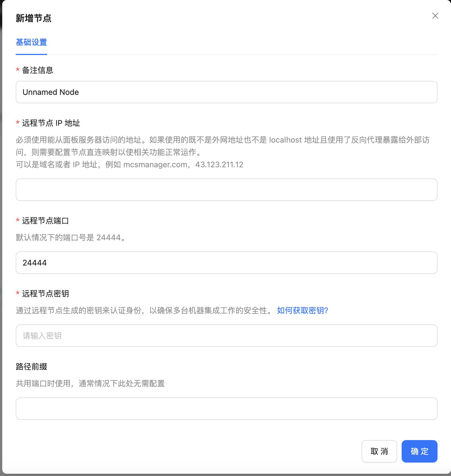The image size is (451, 476).
Task: Click the 远程节点端口 field showing 24444
Action: (227, 263)
